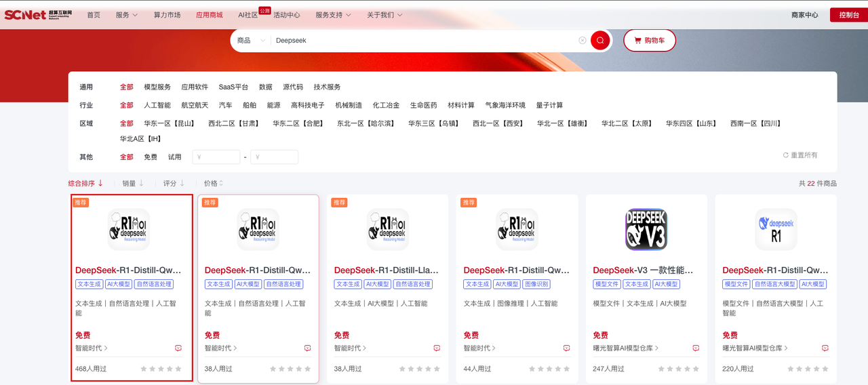
Task: Select 人工智能 in the 行业 filter row
Action: pos(157,105)
